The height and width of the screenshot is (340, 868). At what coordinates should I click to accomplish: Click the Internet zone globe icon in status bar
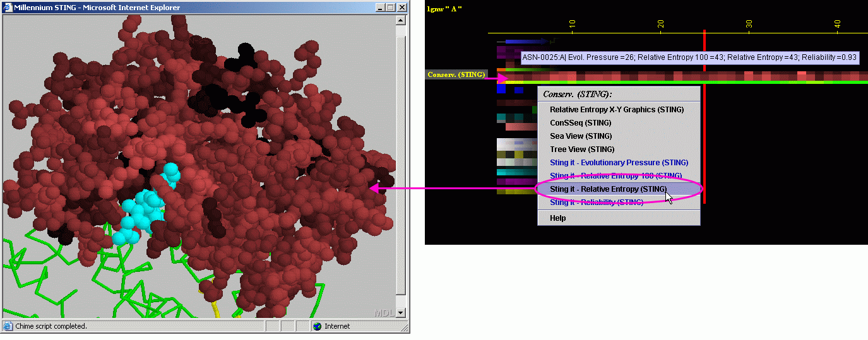coord(317,326)
